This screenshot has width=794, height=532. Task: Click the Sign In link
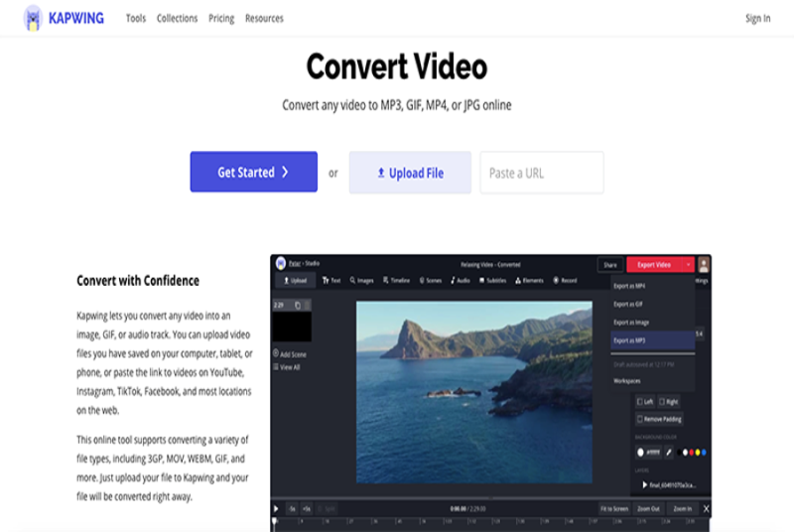coord(757,18)
